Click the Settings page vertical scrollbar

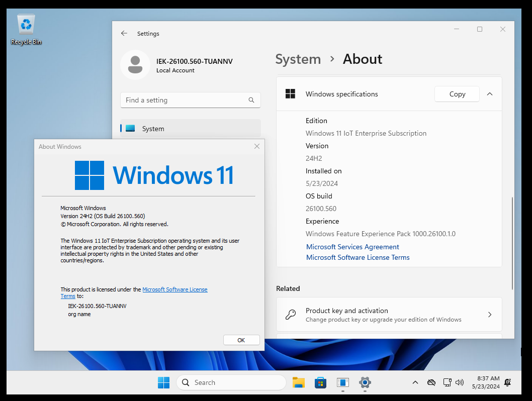coord(512,243)
